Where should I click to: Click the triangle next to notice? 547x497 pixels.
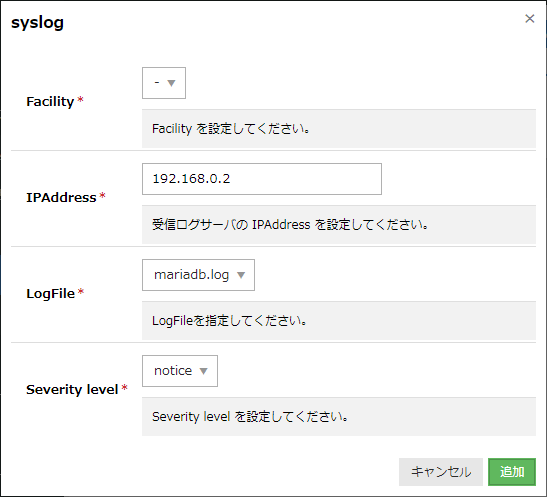203,371
